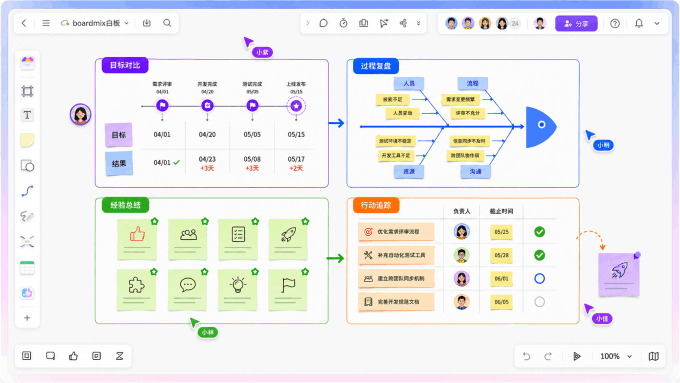Toggle the green check for the 05/25 task
Viewport: 680px width, 383px height.
pos(539,232)
